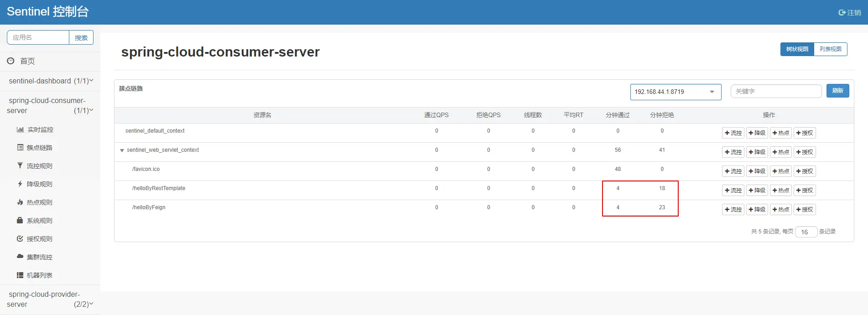Add 流控 rule for /favicon.ico
The width and height of the screenshot is (868, 315).
click(x=733, y=171)
